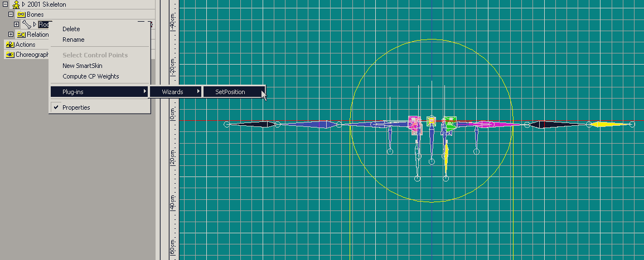Click the Actions folder icon
This screenshot has width=644, height=260.
coord(9,45)
